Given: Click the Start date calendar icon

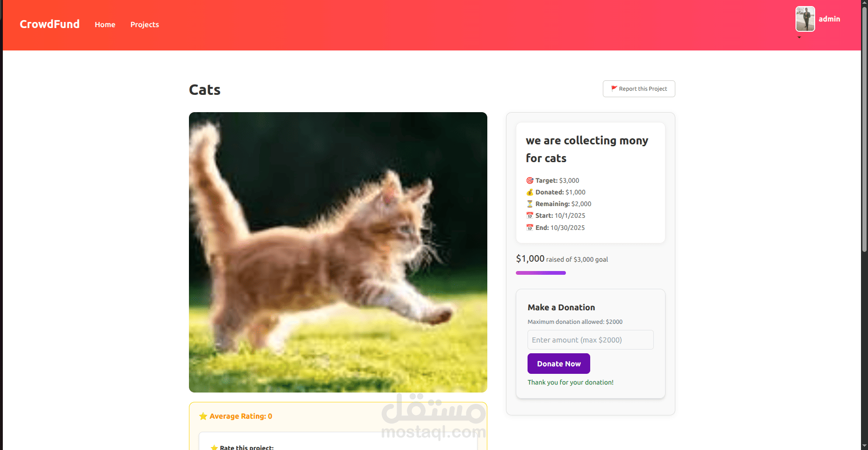Looking at the screenshot, I should pyautogui.click(x=530, y=215).
